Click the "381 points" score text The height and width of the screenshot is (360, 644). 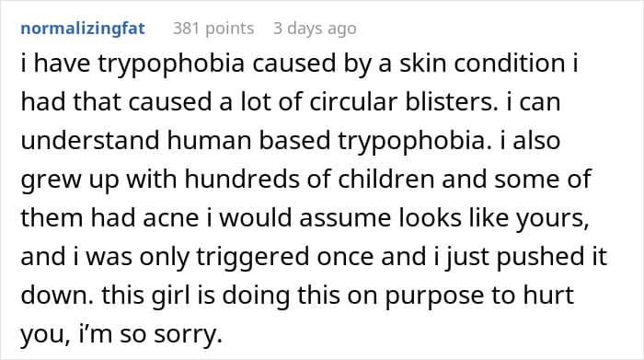tap(213, 29)
